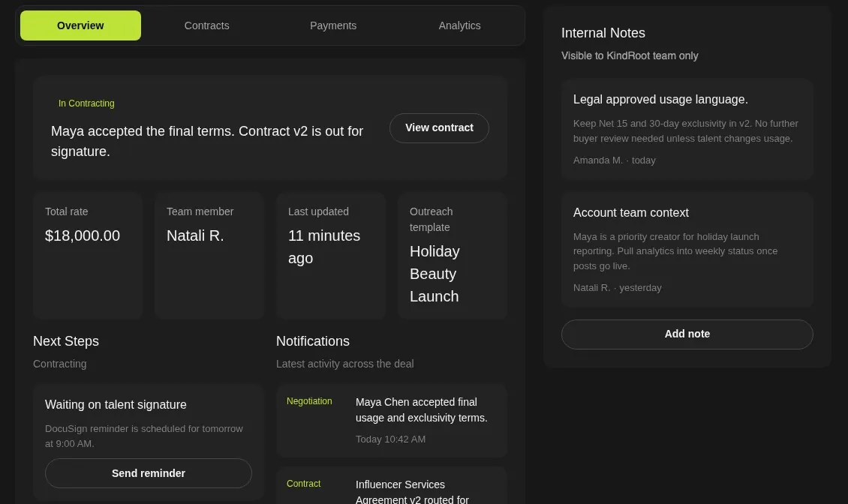Select the Analytics tab
This screenshot has width=848, height=504.
(x=460, y=25)
